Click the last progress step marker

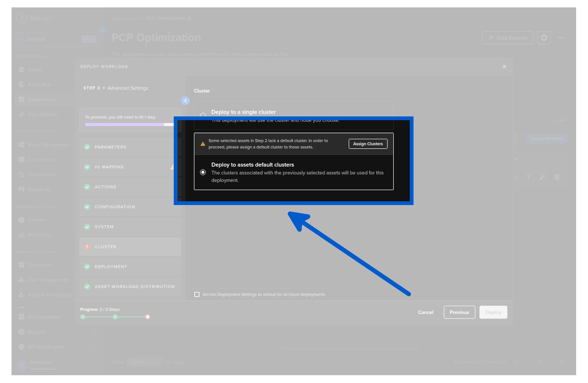148,317
